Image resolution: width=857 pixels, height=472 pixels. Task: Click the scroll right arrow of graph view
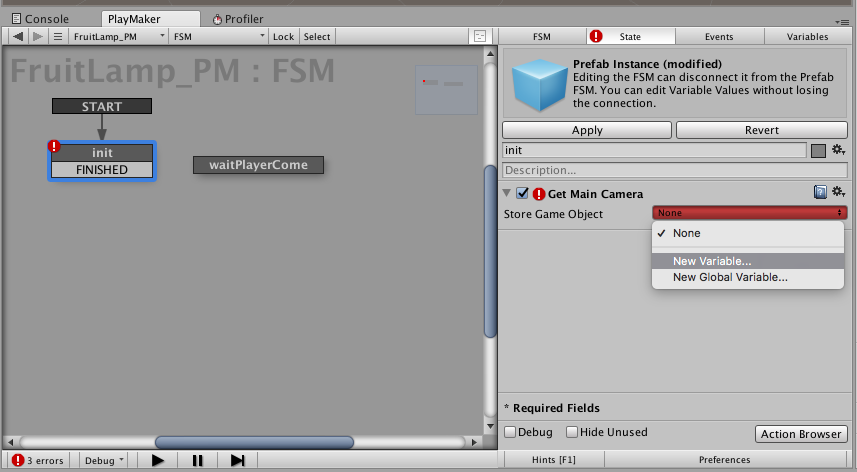point(474,442)
